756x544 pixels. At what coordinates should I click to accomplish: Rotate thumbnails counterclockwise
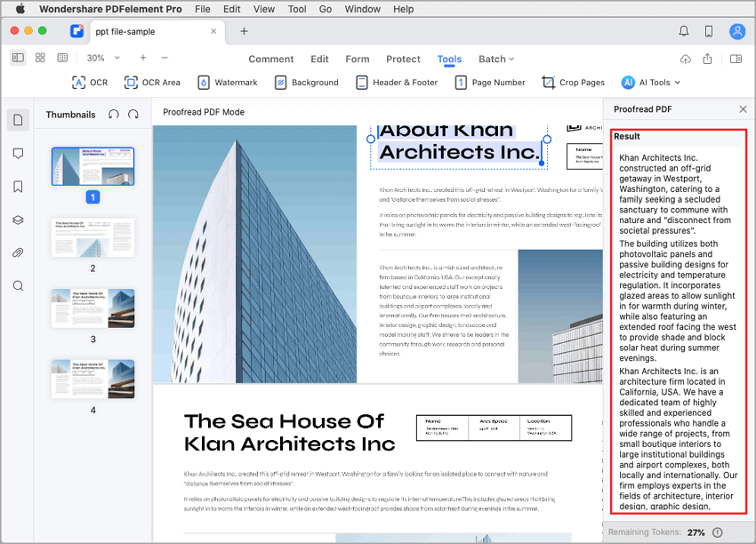(113, 115)
